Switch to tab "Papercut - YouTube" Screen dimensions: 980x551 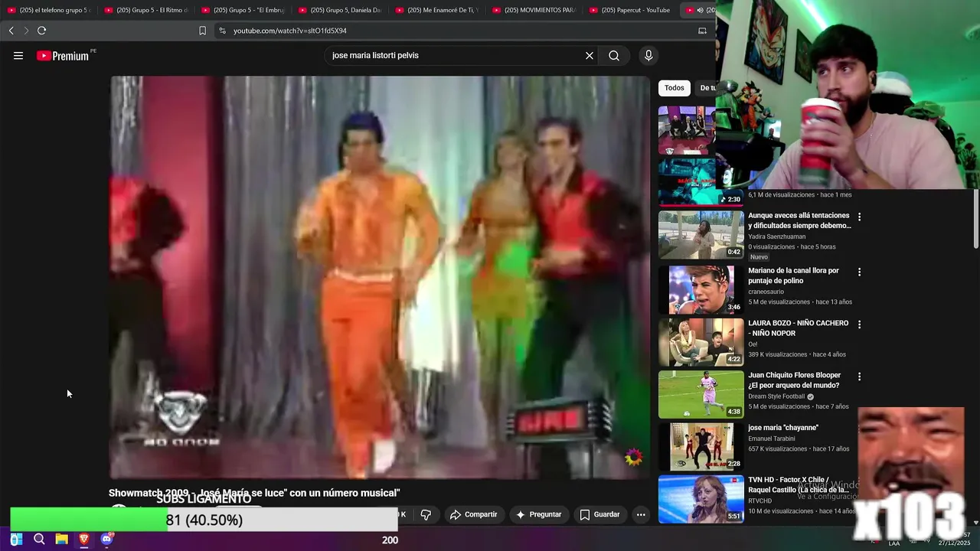pyautogui.click(x=631, y=10)
